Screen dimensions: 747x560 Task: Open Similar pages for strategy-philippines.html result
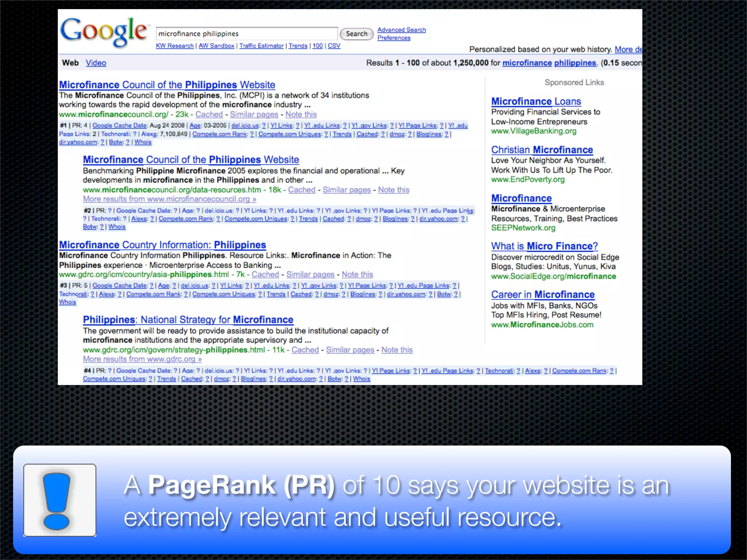click(x=350, y=350)
